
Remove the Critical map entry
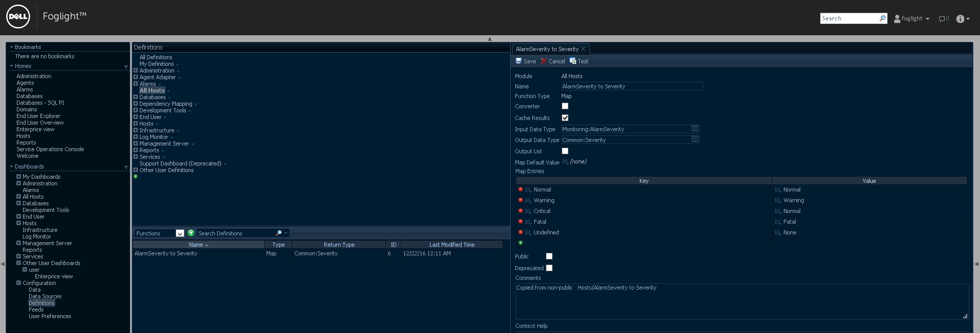520,211
